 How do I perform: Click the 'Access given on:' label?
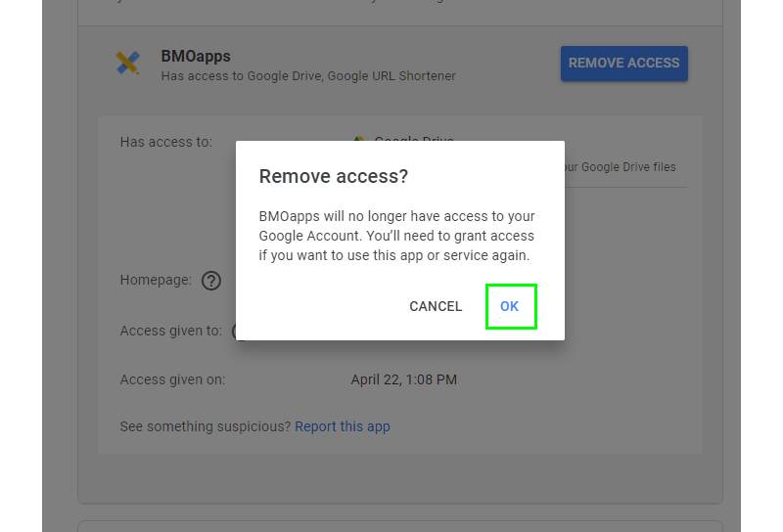click(172, 379)
